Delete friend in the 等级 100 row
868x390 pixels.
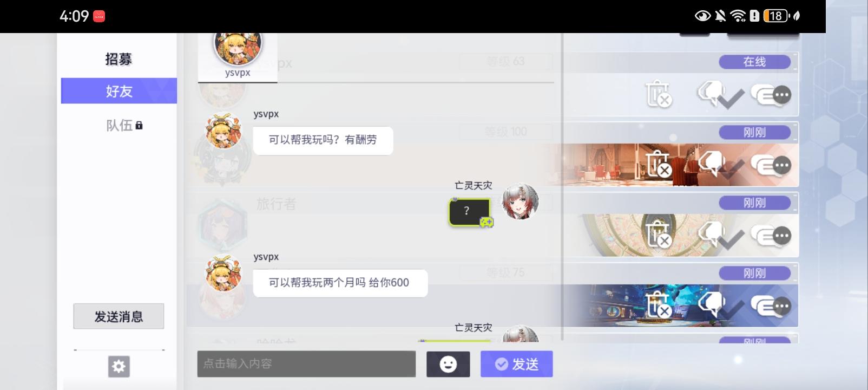pos(658,165)
